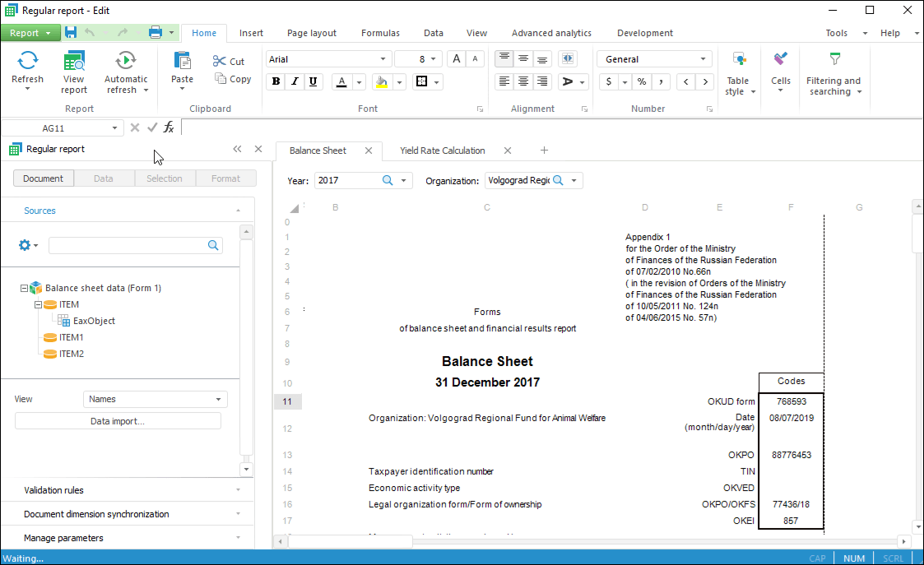Open the Yield Rate Calculation sheet tab

point(443,151)
